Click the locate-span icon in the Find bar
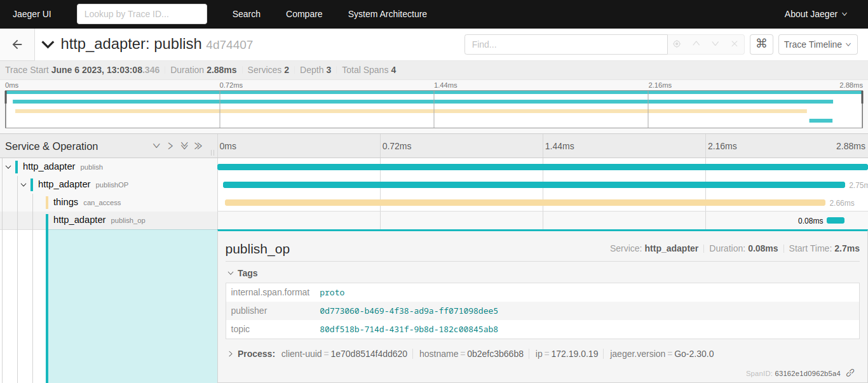The image size is (868, 383). 676,44
